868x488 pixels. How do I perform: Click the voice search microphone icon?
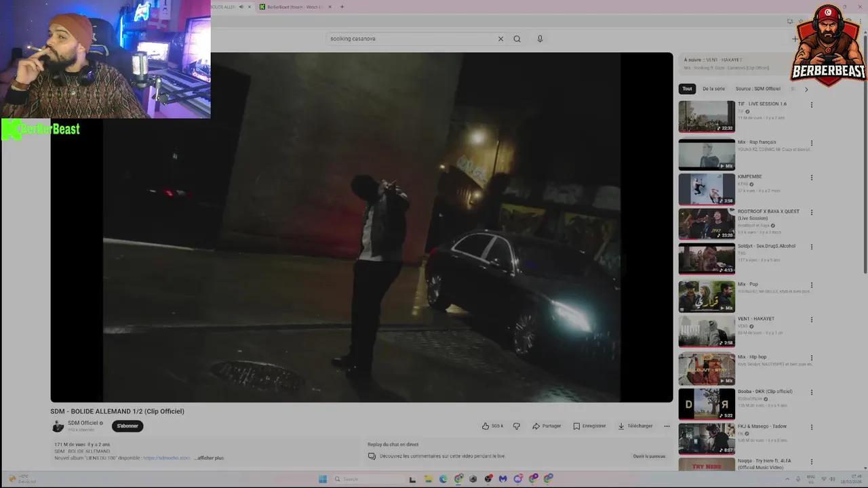540,39
